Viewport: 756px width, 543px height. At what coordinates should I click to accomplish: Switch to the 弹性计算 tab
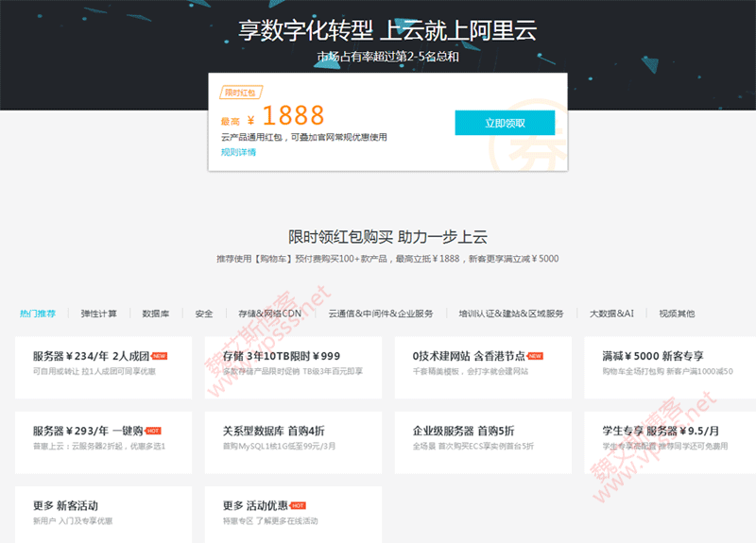99,314
